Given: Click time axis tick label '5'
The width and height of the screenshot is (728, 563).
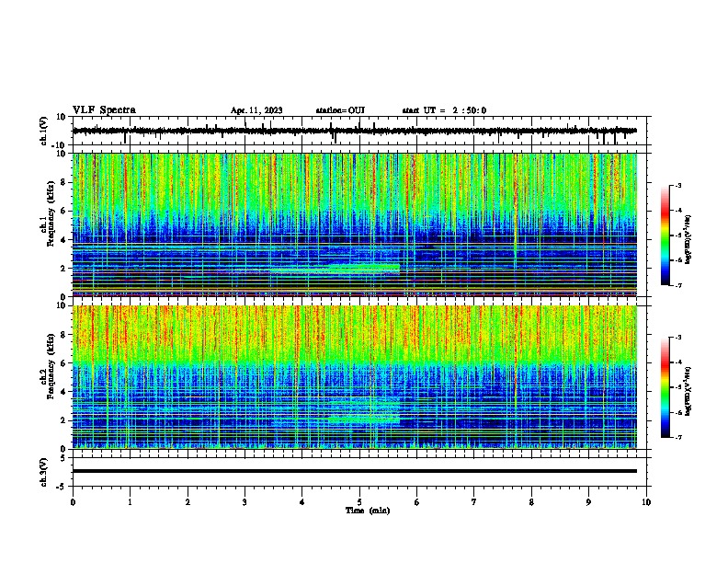Looking at the screenshot, I should pyautogui.click(x=359, y=502).
